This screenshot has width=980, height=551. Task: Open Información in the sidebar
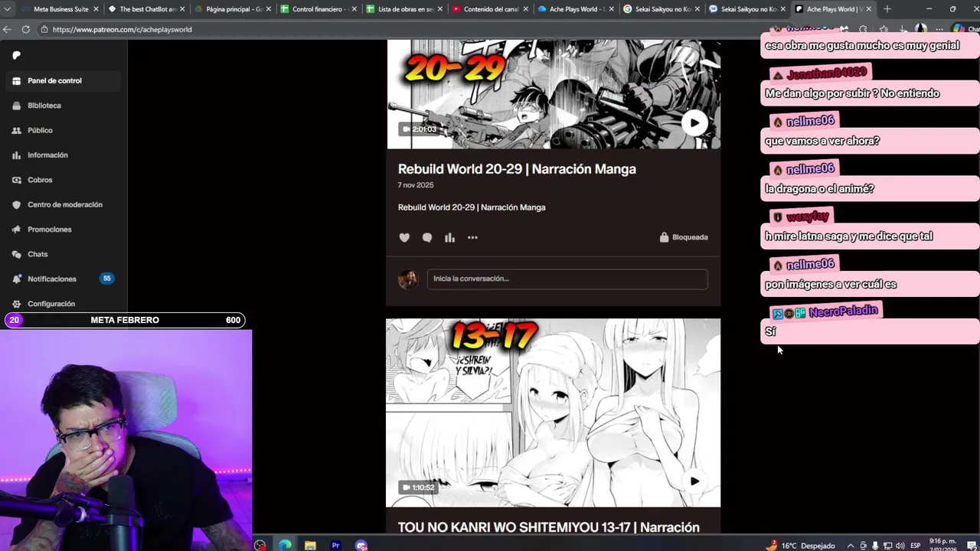63,155
